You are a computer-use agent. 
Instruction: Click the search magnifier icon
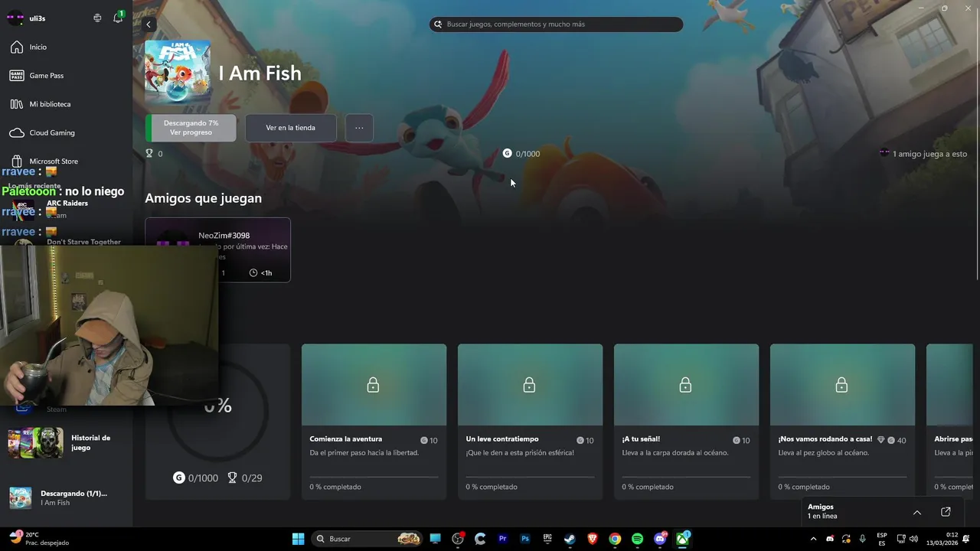coord(439,24)
